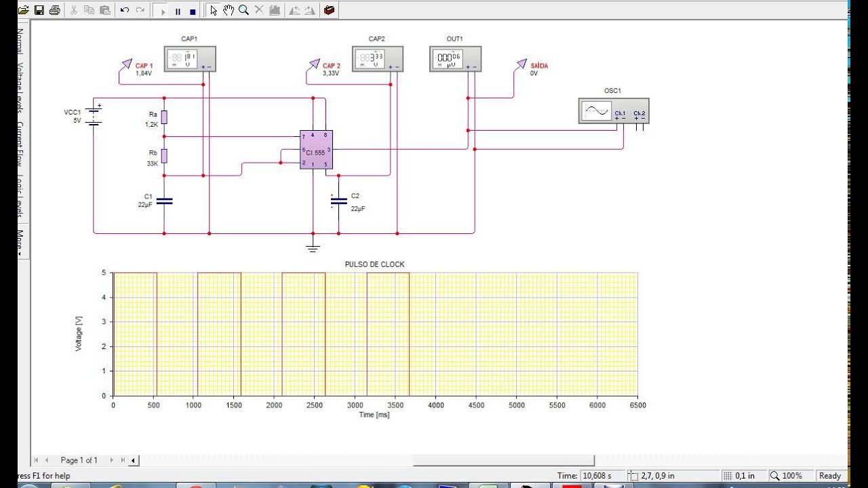Click the rotate right icon
The image size is (868, 488).
point(310,10)
